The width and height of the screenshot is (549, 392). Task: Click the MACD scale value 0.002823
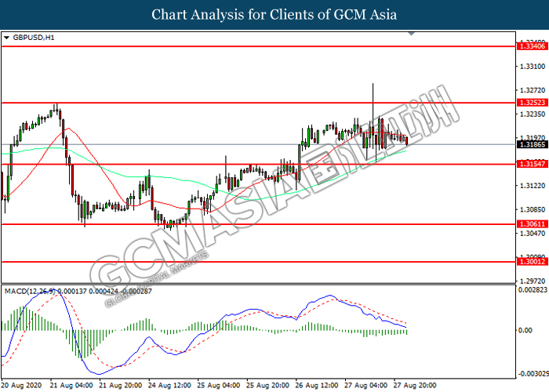(533, 290)
